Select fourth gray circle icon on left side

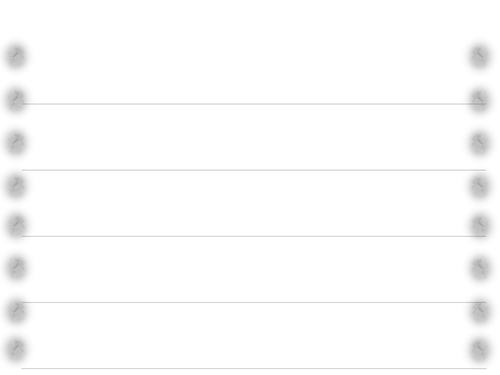coord(16,186)
